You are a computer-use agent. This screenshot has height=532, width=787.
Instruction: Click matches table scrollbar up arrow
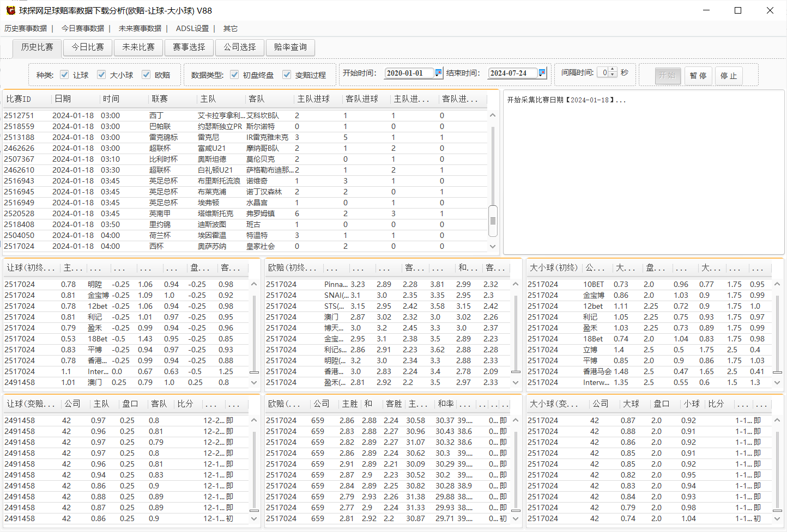pos(493,115)
